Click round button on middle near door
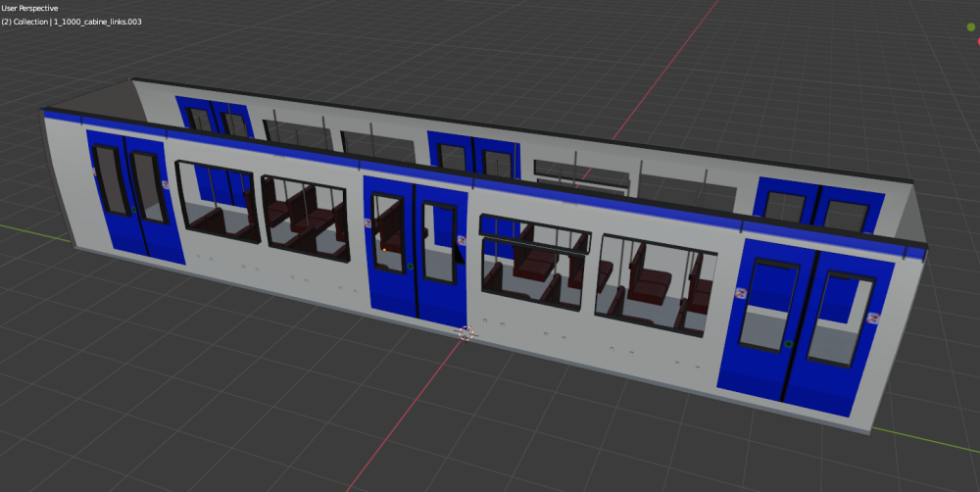 coord(411,265)
